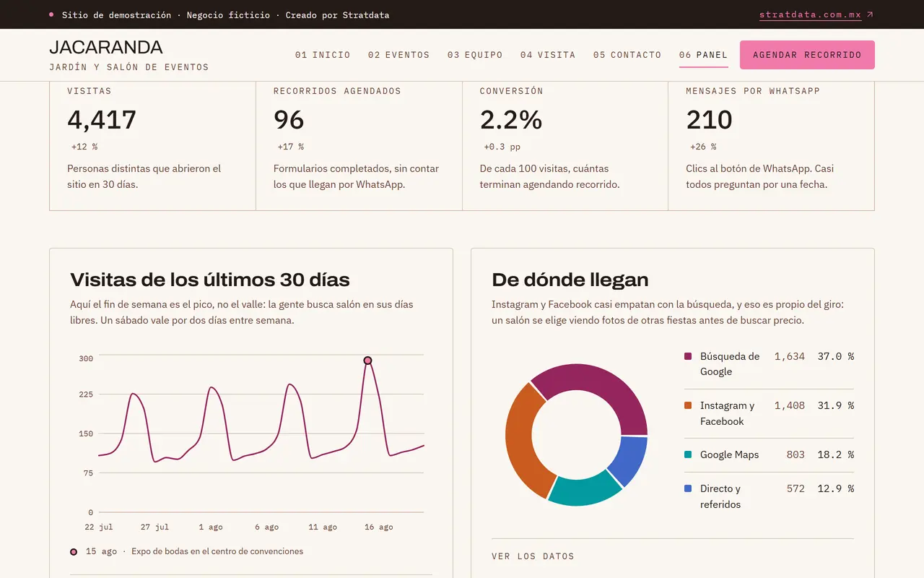Click the 15 ago peak marker on the chart
This screenshot has width=924, height=578.
coord(367,361)
